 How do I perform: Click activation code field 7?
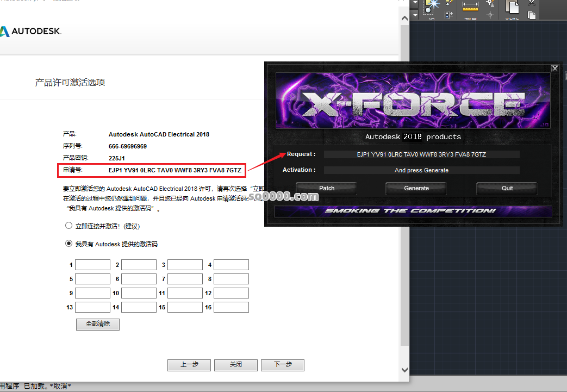pyautogui.click(x=185, y=279)
